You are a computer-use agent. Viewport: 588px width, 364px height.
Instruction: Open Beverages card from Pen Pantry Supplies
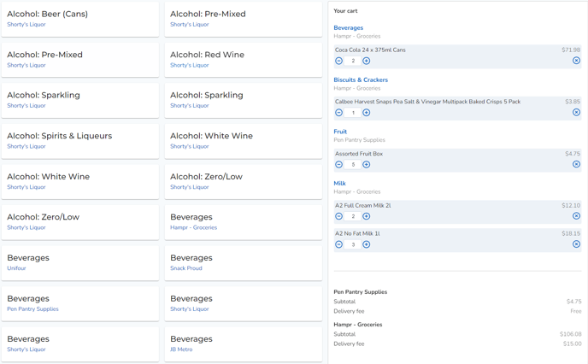(79, 303)
